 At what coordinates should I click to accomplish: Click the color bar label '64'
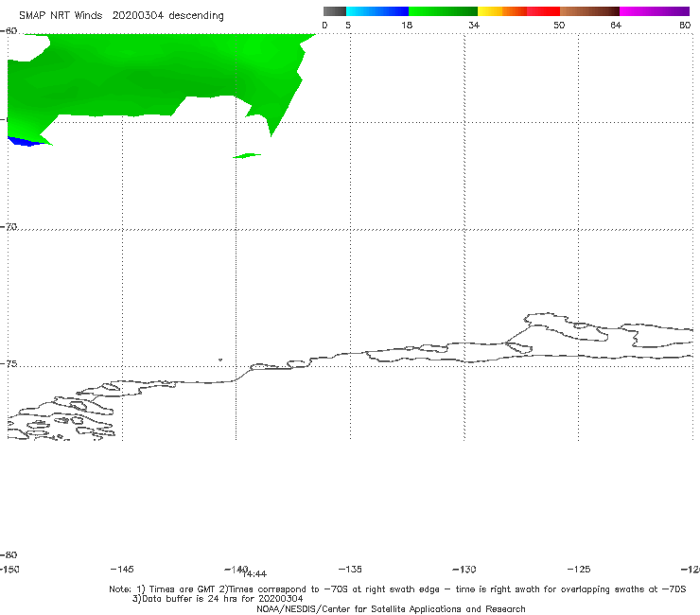[x=616, y=26]
